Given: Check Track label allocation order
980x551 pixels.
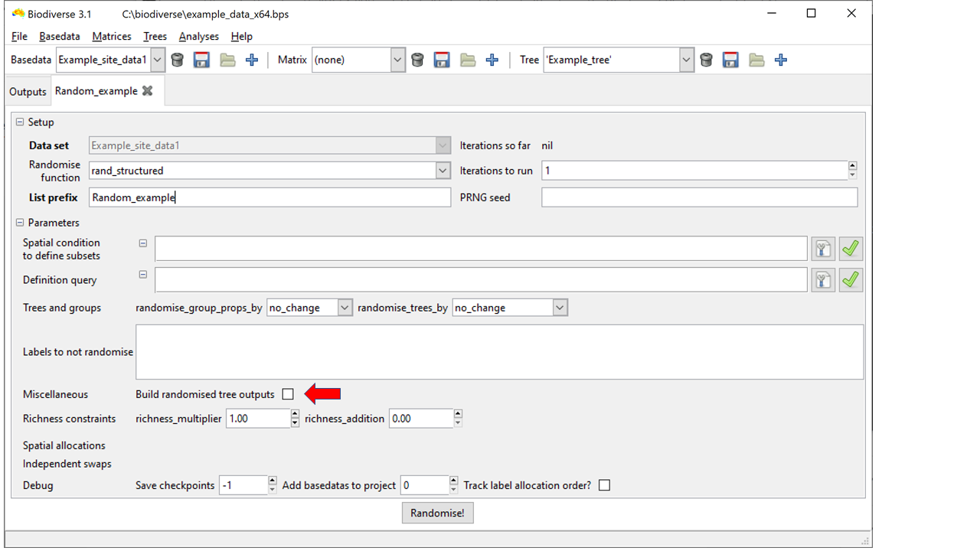Looking at the screenshot, I should point(603,484).
